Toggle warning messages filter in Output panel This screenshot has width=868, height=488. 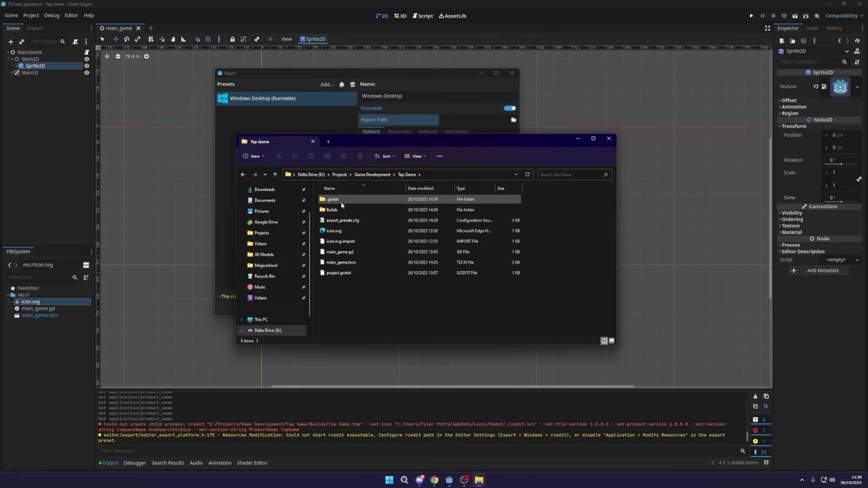point(759,441)
